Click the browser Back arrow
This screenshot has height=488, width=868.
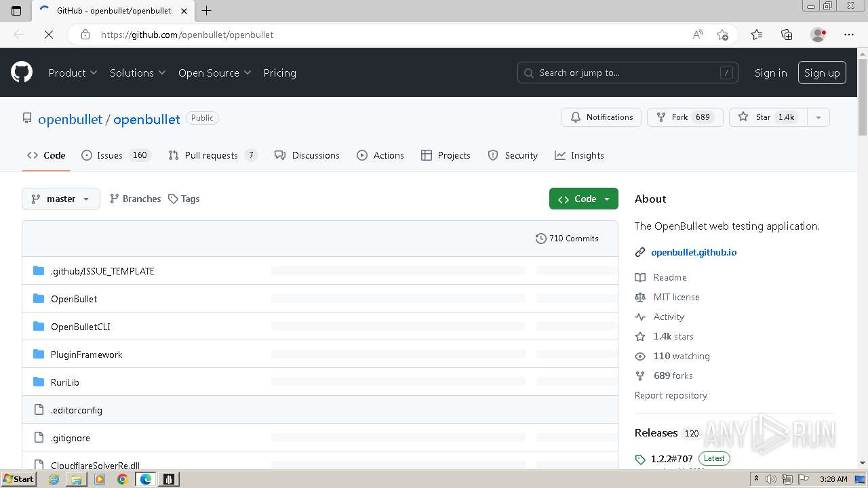tap(19, 35)
